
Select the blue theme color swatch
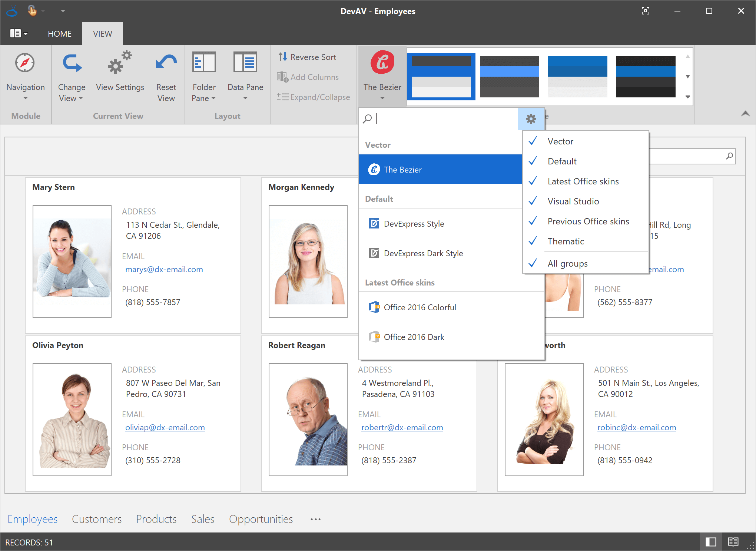pyautogui.click(x=578, y=75)
